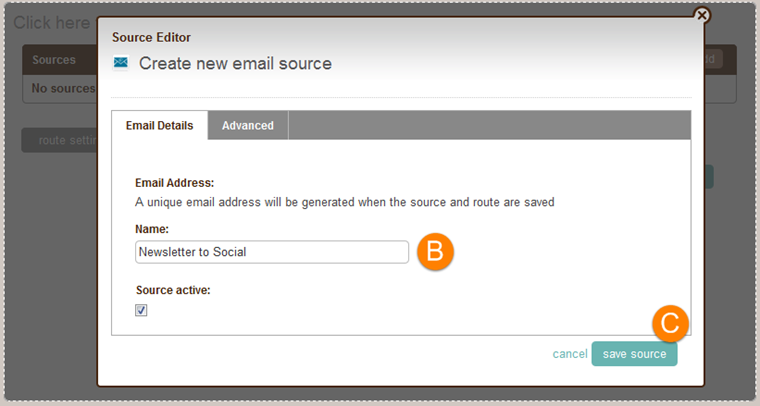
Task: Open the Advanced tab
Action: tap(248, 125)
